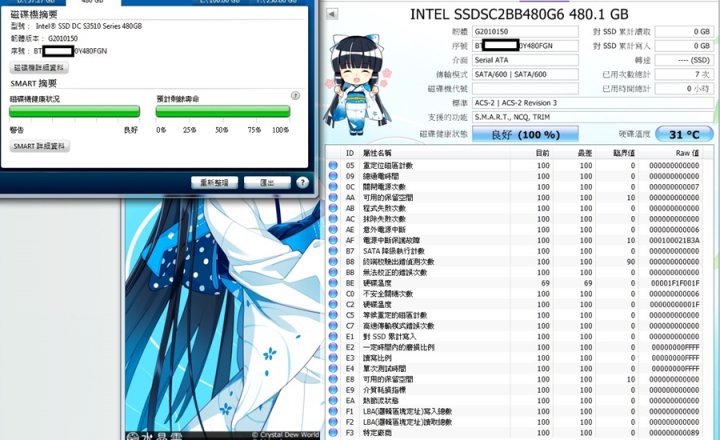Click the features field S.M.A.R.T., NCQ, TRIM
720x440 pixels.
click(593, 117)
